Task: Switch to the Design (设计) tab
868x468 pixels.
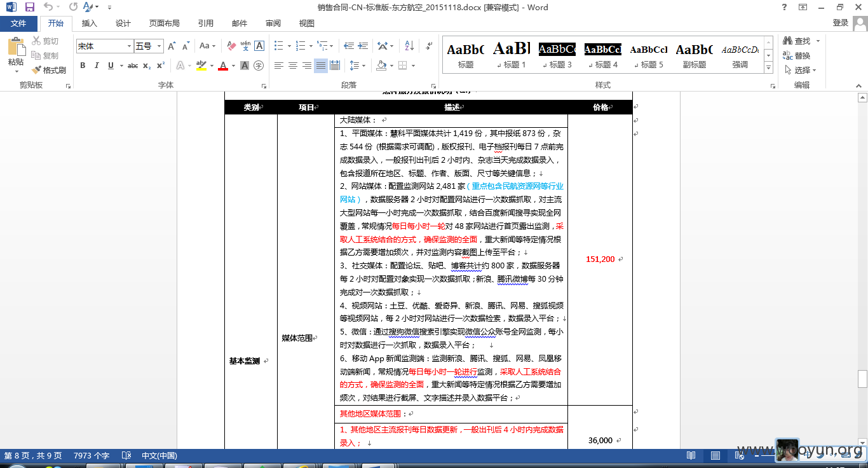Action: [123, 24]
